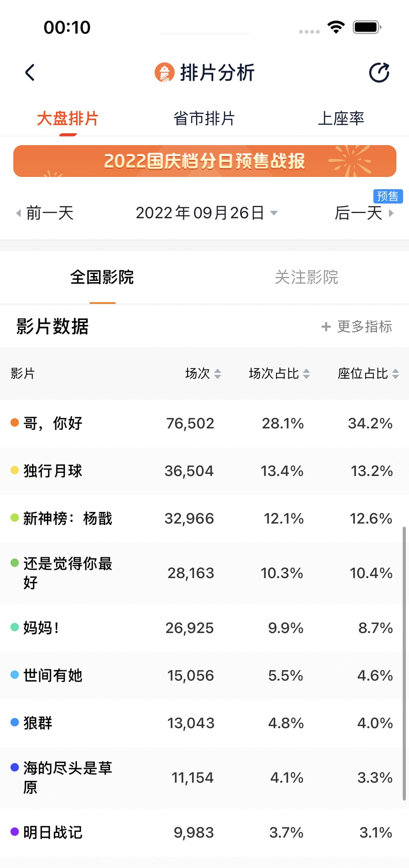The image size is (409, 868).
Task: Toggle sort order on 座位占比 column
Action: 396,374
